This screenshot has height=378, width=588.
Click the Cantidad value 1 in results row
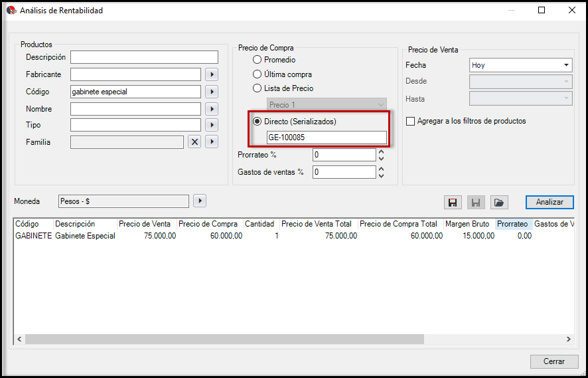[x=276, y=236]
